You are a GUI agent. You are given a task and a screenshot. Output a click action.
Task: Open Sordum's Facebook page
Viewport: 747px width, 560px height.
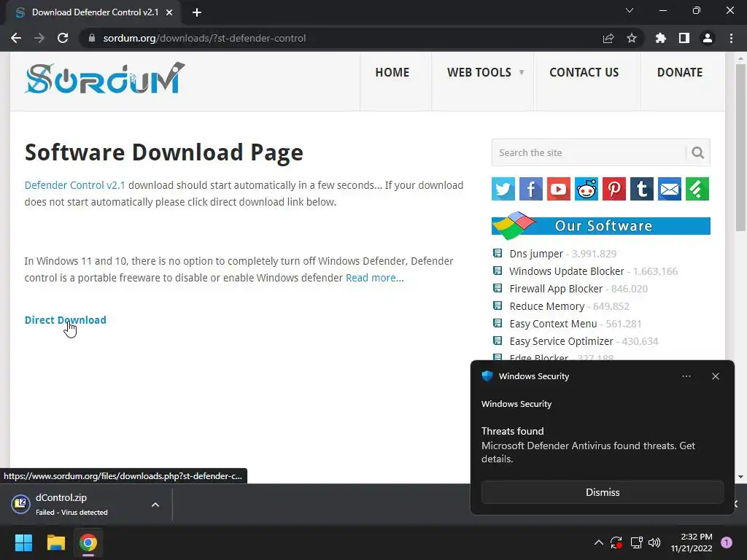531,189
